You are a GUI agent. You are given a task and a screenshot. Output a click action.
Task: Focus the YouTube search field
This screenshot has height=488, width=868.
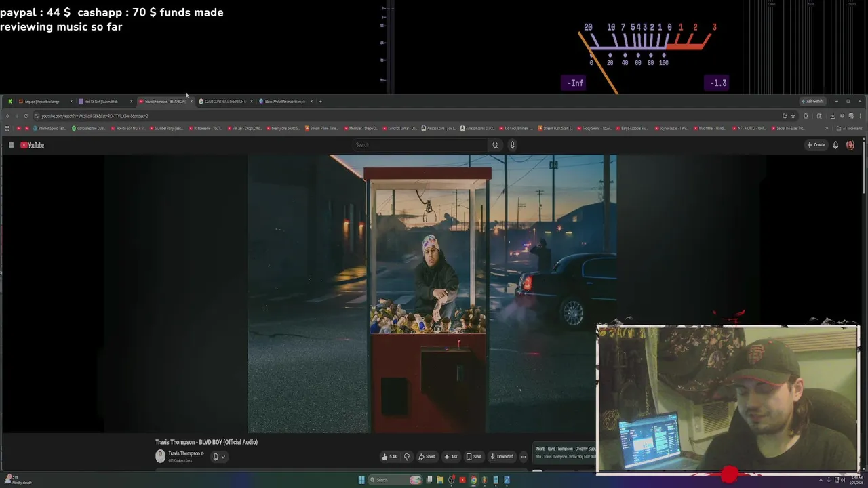coord(420,145)
